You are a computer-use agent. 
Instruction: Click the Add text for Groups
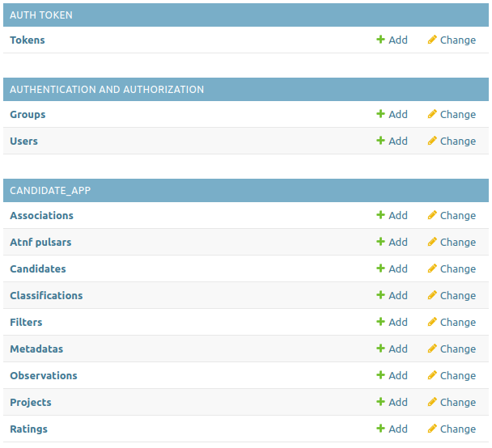click(x=398, y=115)
